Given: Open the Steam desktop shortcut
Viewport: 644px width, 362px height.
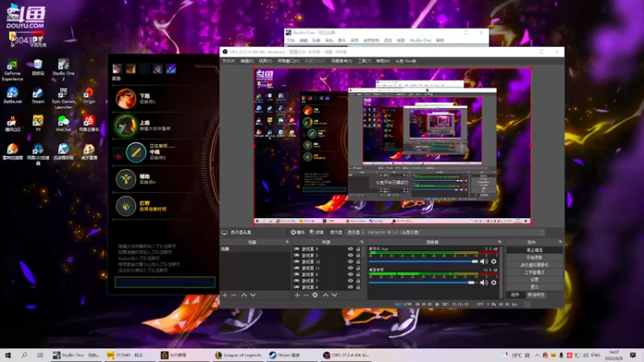Looking at the screenshot, I should point(38,96).
